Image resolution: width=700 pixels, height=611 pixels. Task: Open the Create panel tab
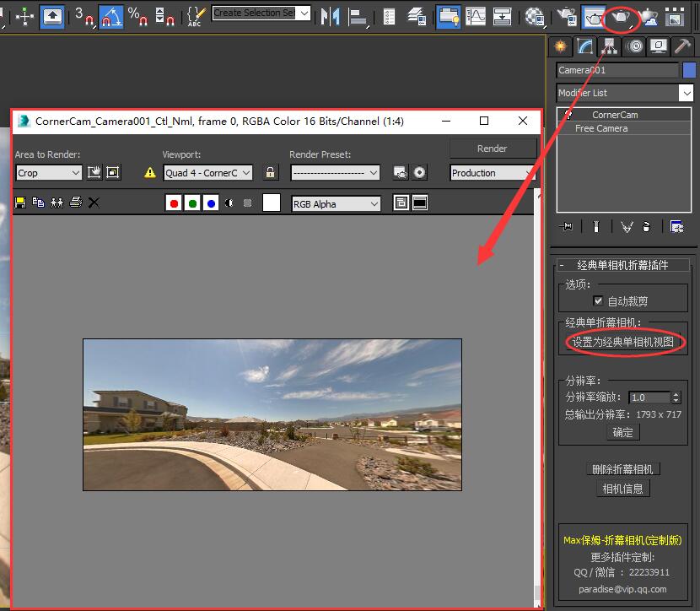[560, 46]
